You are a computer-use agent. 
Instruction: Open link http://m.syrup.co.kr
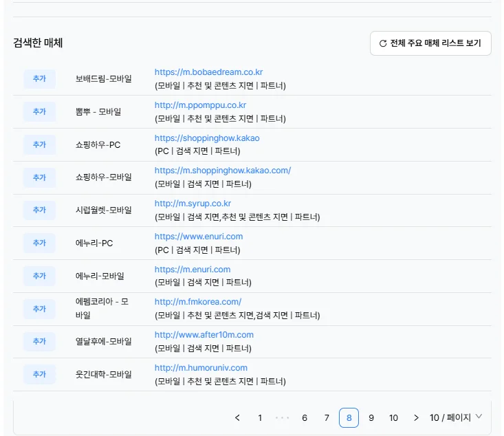(x=193, y=204)
